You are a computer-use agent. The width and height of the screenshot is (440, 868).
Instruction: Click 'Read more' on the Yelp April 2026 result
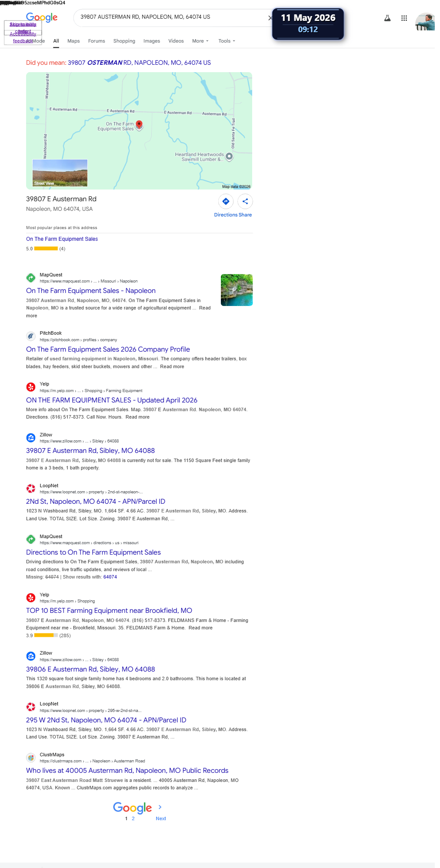[x=137, y=417]
